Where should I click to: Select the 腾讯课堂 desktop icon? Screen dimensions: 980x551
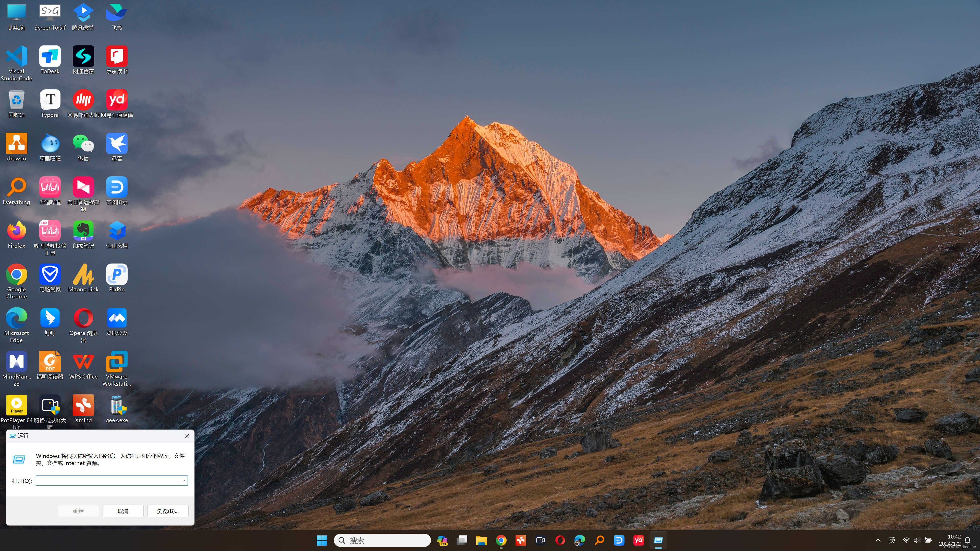click(83, 17)
